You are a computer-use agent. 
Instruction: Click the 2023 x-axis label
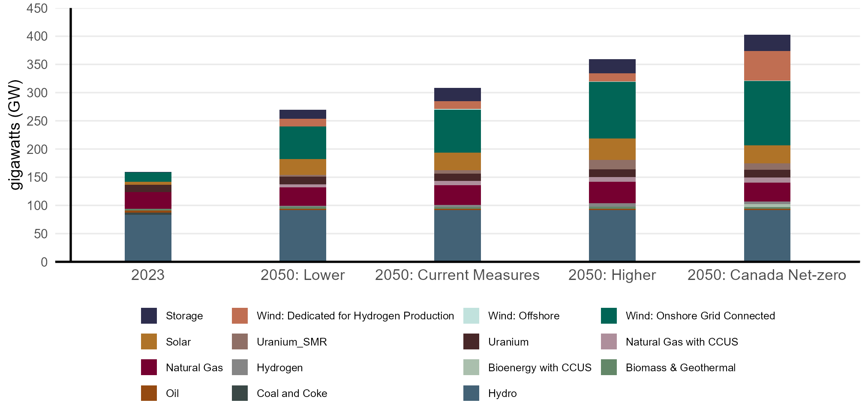148,275
